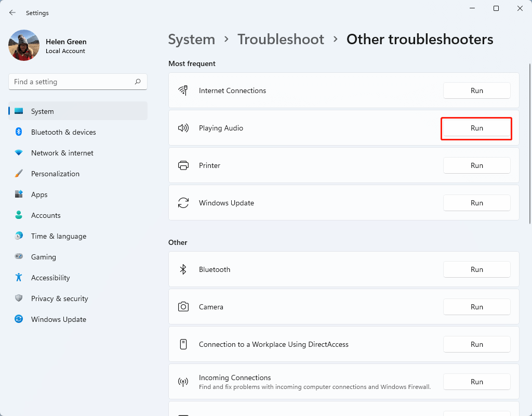Viewport: 532px width, 416px height.
Task: Click the Incoming Connections antenna icon
Action: pos(183,381)
